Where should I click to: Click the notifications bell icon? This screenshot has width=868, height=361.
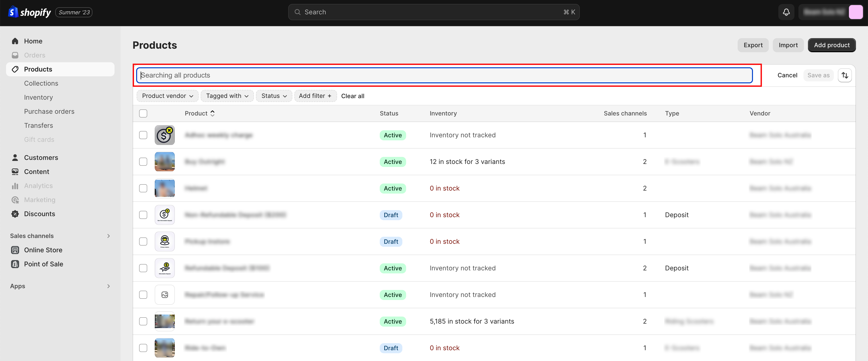[786, 12]
